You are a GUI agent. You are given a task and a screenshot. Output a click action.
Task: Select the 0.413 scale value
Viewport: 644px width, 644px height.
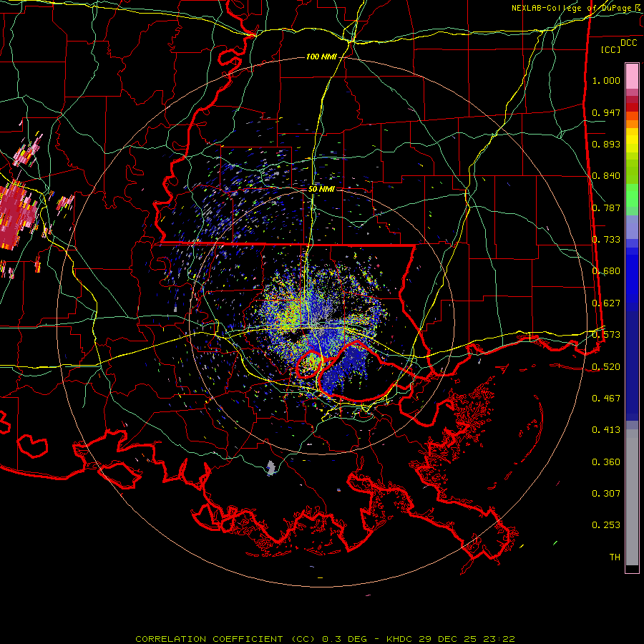click(606, 430)
